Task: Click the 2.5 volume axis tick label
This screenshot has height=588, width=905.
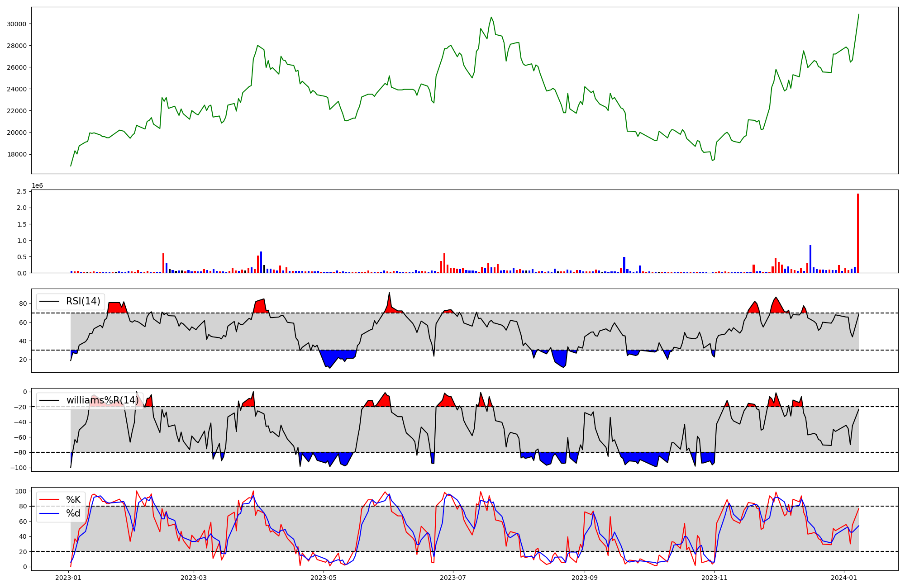Action: coord(21,192)
